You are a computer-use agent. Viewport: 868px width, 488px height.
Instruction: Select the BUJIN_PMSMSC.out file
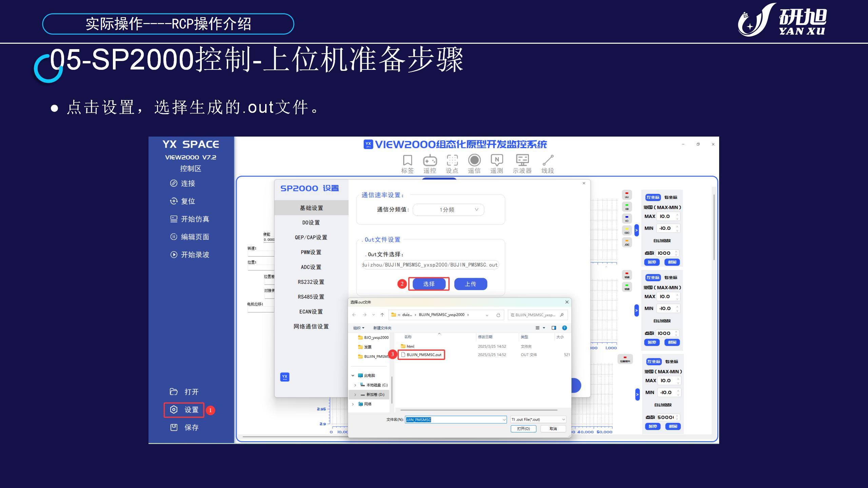click(421, 355)
